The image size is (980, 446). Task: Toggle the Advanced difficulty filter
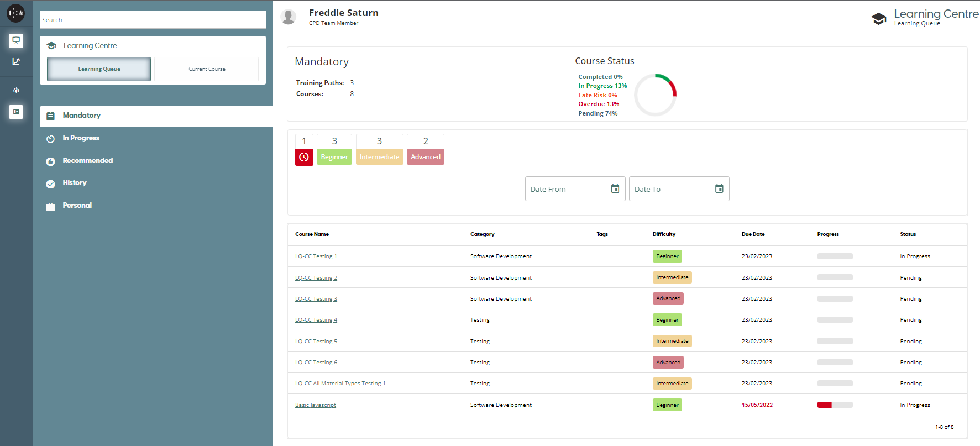(x=425, y=157)
